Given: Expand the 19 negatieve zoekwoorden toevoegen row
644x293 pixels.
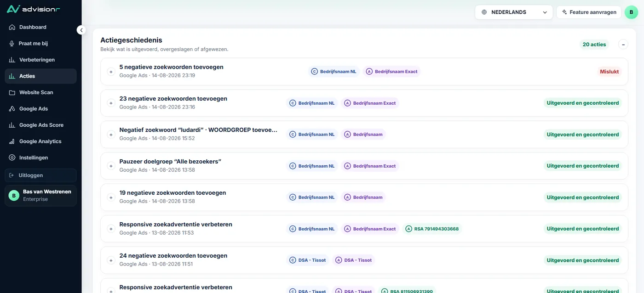Looking at the screenshot, I should point(111,197).
